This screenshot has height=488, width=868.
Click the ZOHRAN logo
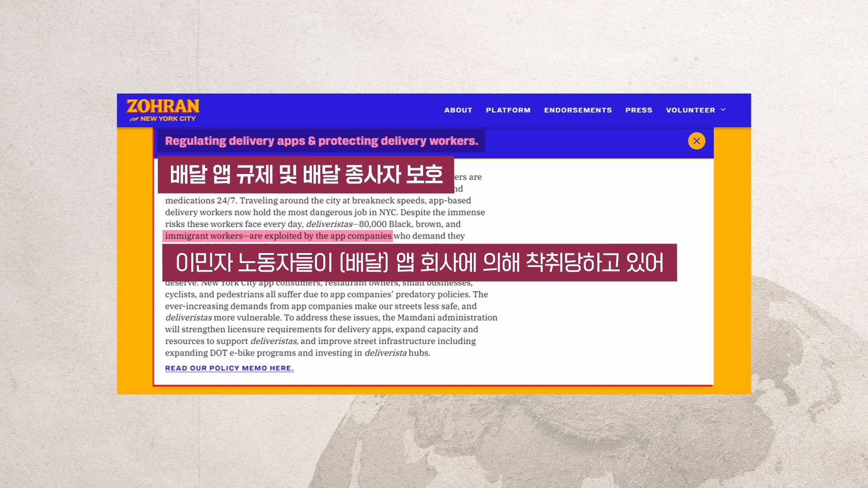point(163,106)
